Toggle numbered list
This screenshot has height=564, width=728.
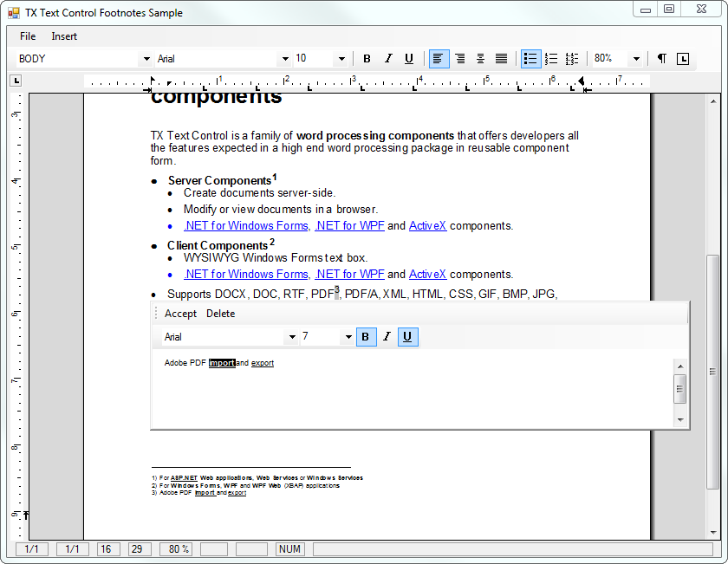coord(551,59)
